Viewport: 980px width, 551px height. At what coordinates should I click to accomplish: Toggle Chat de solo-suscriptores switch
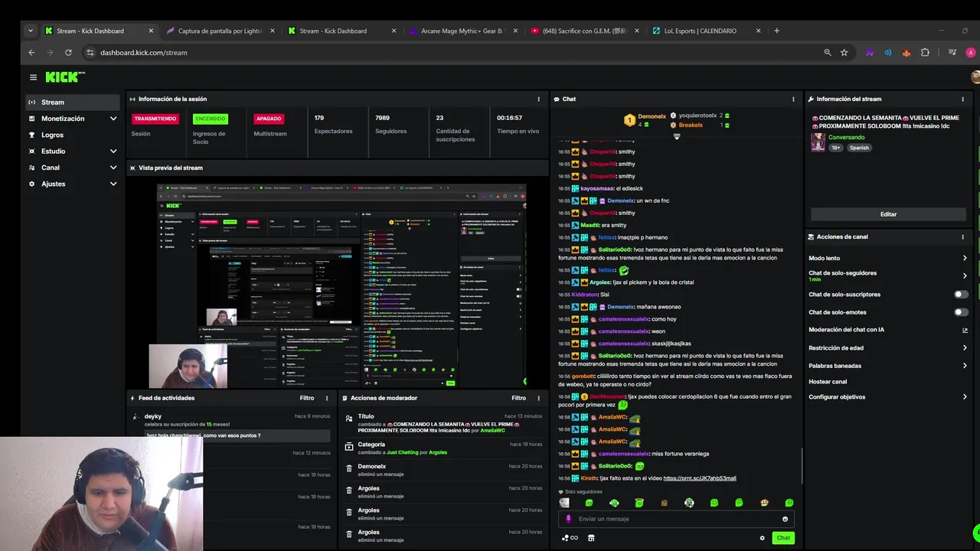[961, 295]
